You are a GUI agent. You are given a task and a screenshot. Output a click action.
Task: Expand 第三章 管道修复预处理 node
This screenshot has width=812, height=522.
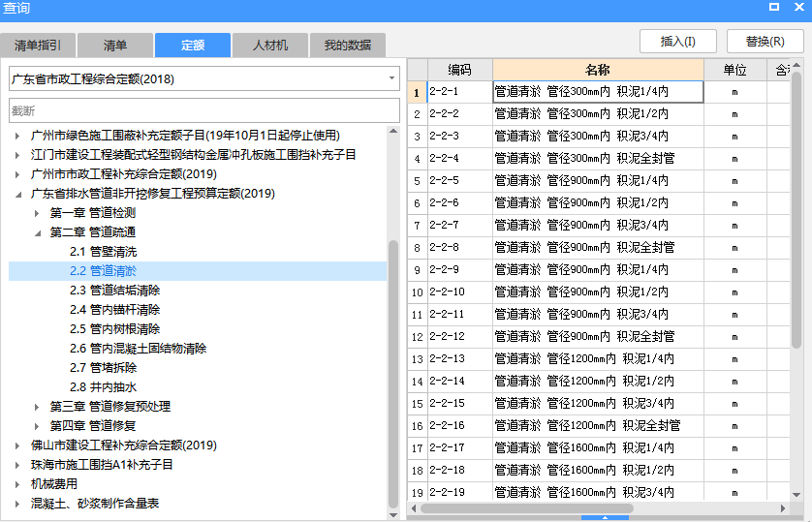[x=37, y=407]
